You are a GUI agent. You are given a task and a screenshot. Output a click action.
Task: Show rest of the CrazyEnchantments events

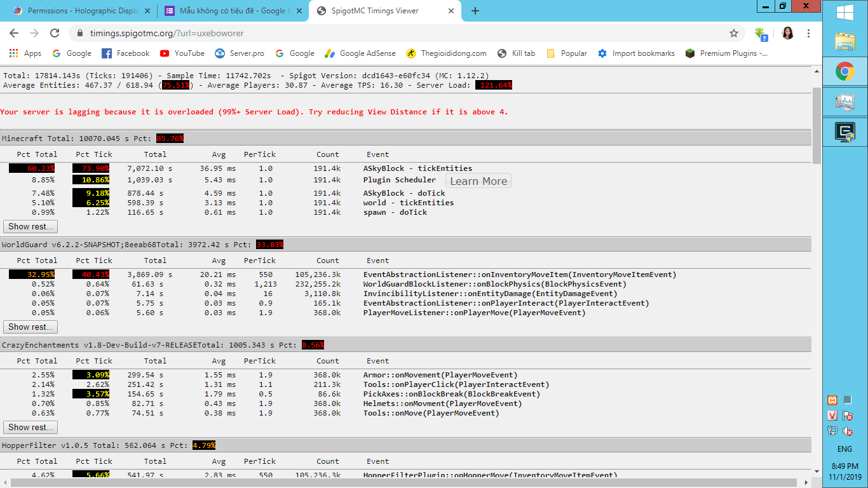[x=31, y=427]
